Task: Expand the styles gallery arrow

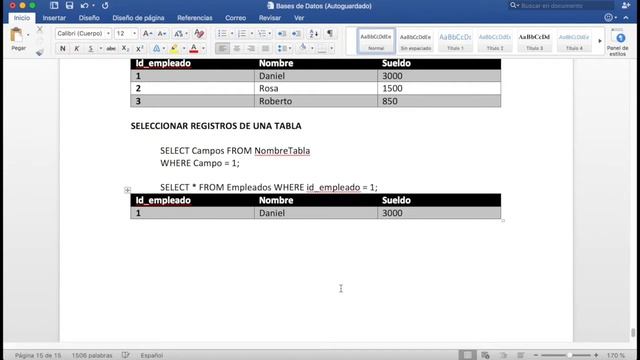Action: [600, 41]
